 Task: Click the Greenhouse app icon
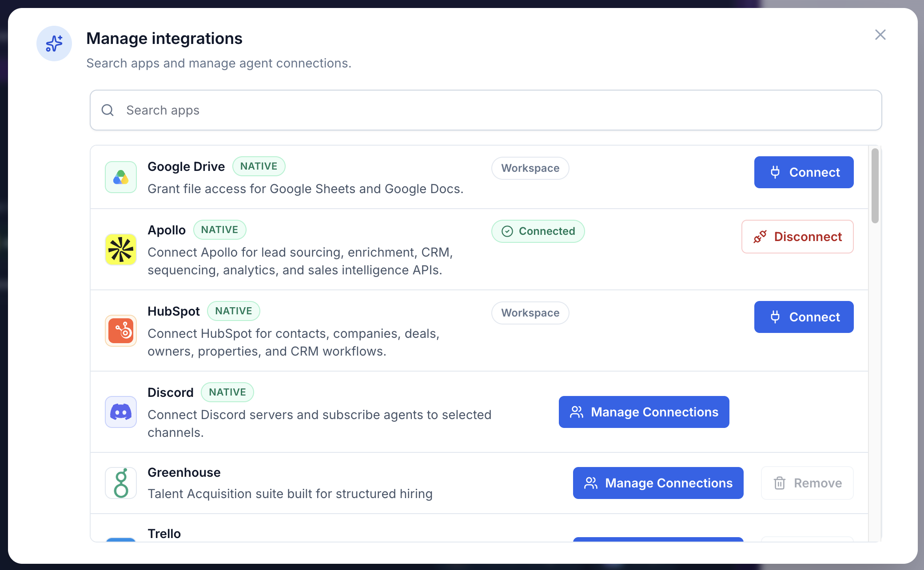[121, 483]
